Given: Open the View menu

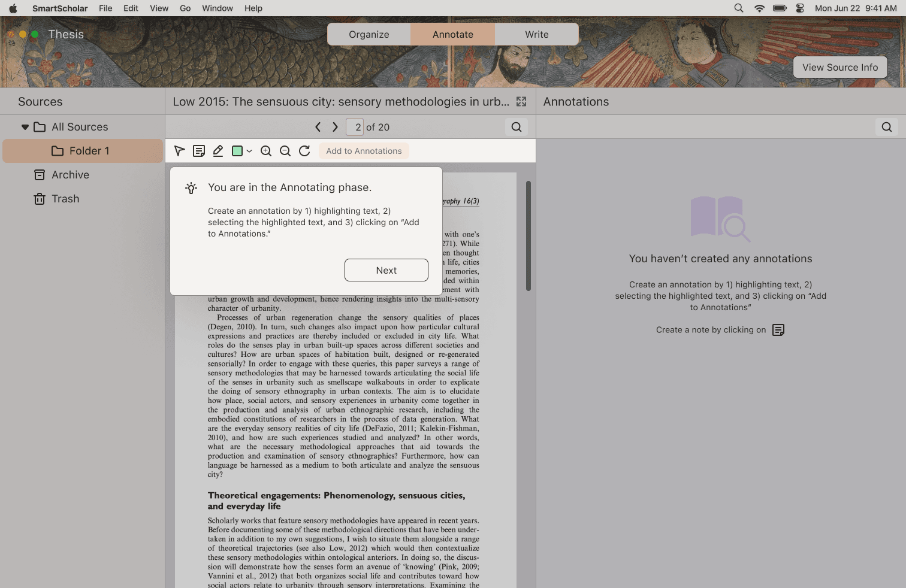Looking at the screenshot, I should 159,8.
